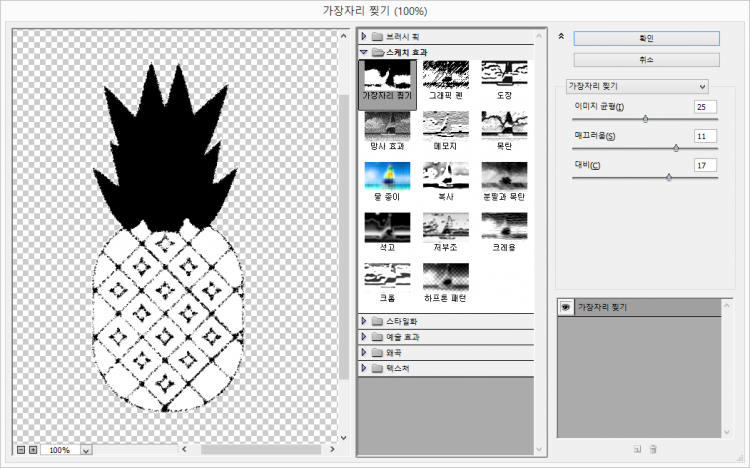This screenshot has height=468, width=750.
Task: Expand the 브러시 획 folder
Action: pos(364,36)
